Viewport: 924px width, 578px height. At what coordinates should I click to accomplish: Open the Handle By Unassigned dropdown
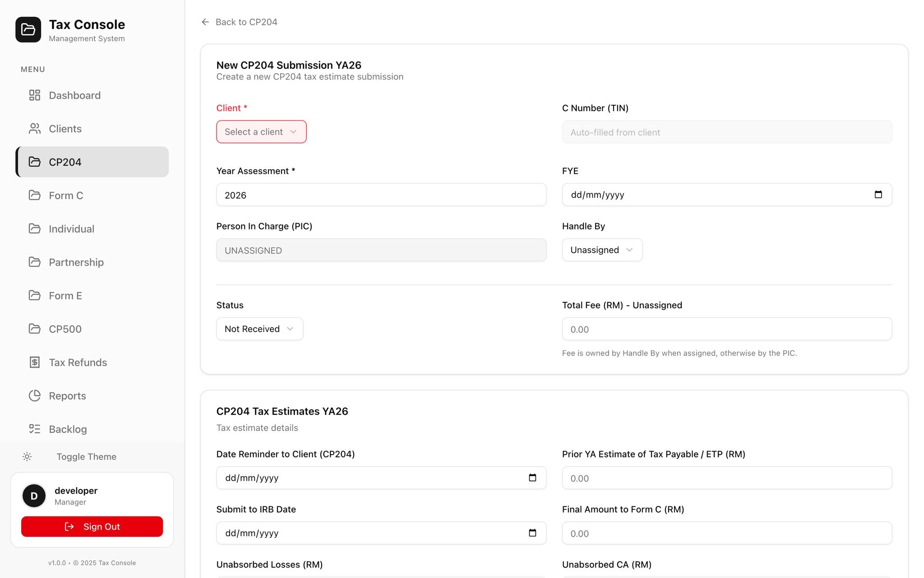pyautogui.click(x=602, y=250)
